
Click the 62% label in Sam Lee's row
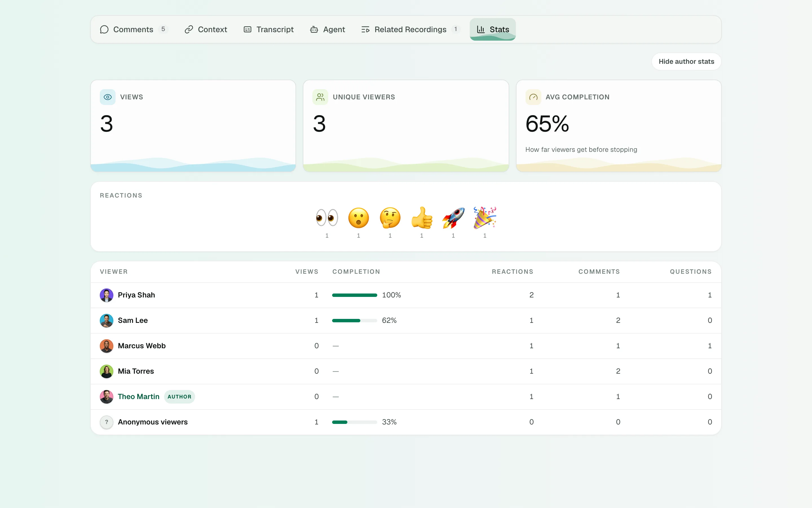pyautogui.click(x=389, y=321)
